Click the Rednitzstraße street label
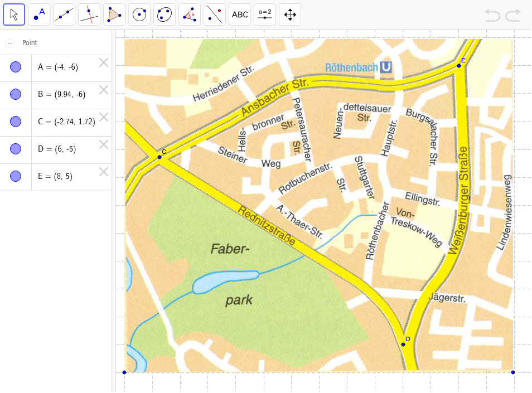 tap(267, 226)
